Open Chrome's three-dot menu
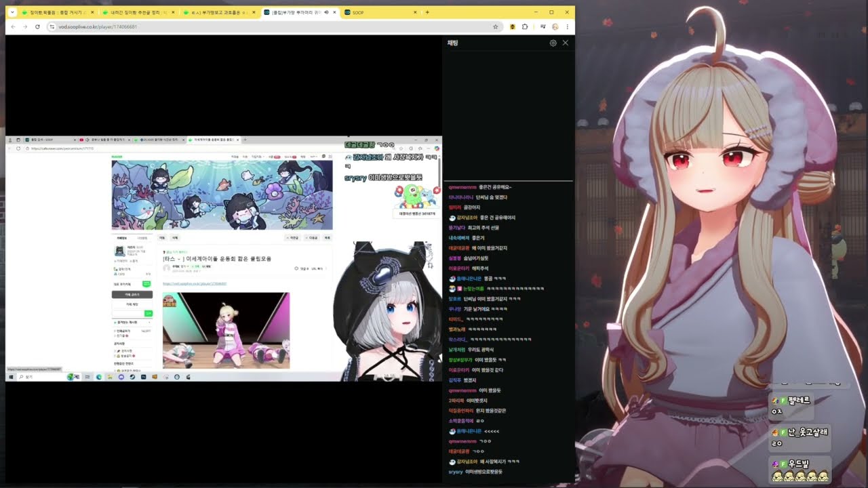Screen dimensions: 868x488 pos(568,26)
